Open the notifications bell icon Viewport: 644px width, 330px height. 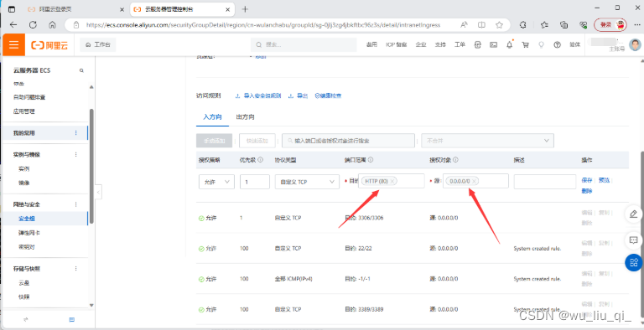[510, 44]
